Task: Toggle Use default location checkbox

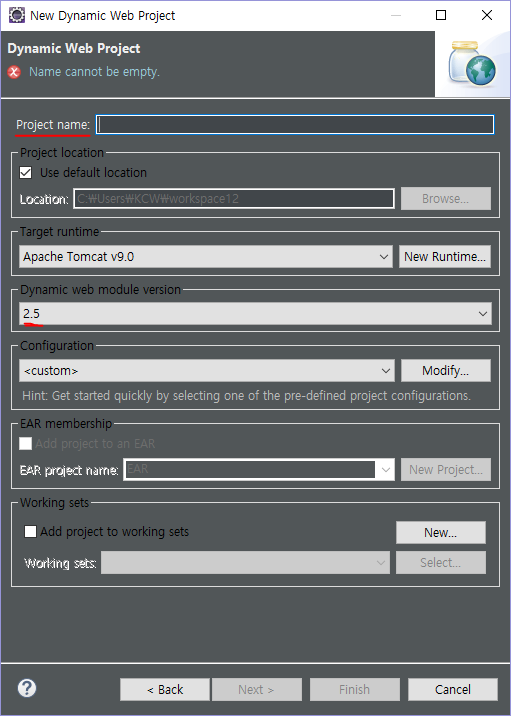Action: tap(26, 173)
